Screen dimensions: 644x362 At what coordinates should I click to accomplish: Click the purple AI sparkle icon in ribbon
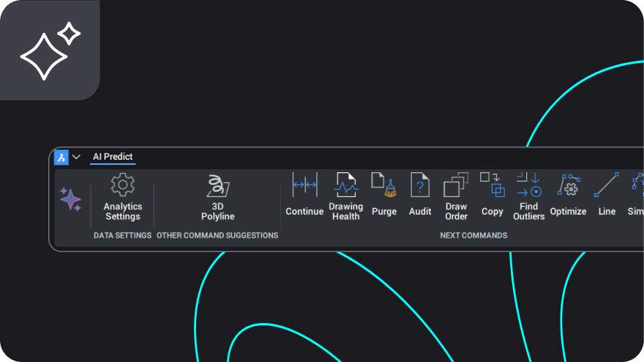(x=70, y=199)
